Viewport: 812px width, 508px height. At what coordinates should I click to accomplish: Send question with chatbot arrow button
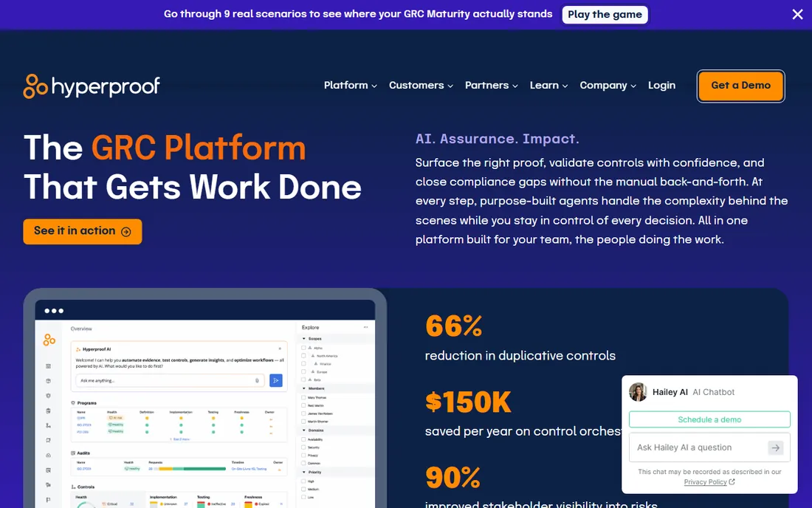(x=775, y=448)
